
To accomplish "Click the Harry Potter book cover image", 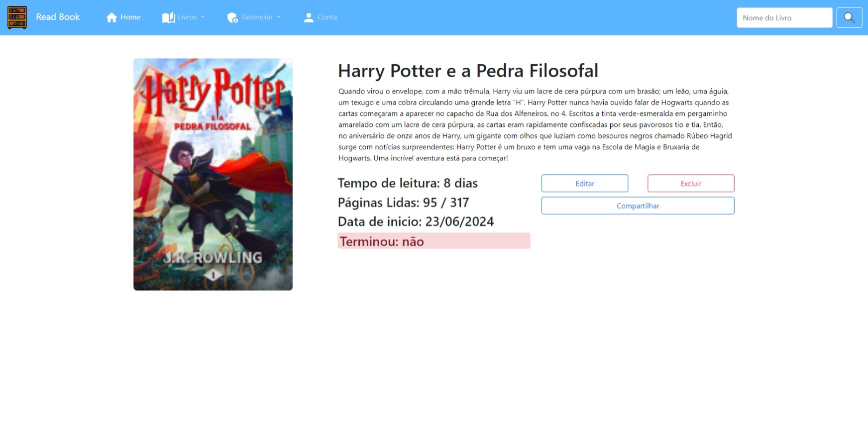I will pos(213,174).
